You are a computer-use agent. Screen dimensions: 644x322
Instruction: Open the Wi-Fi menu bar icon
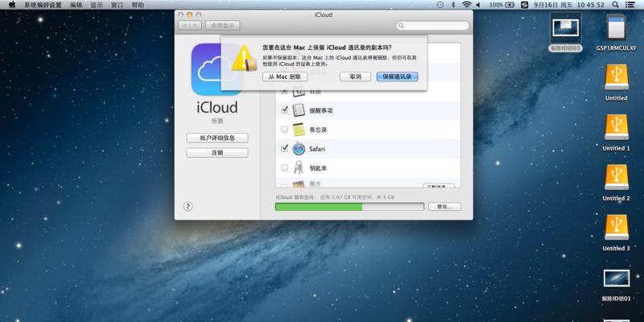(466, 5)
